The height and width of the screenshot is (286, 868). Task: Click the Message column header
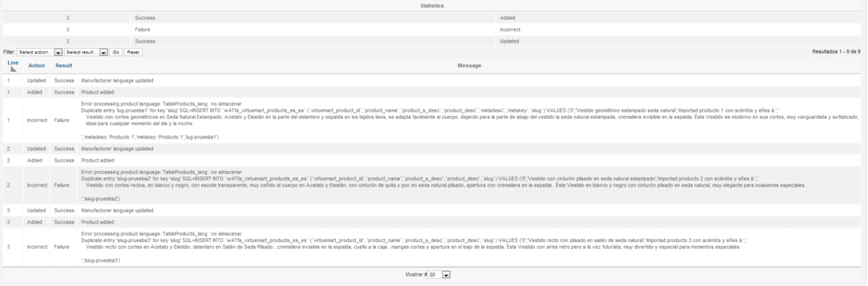pos(469,65)
